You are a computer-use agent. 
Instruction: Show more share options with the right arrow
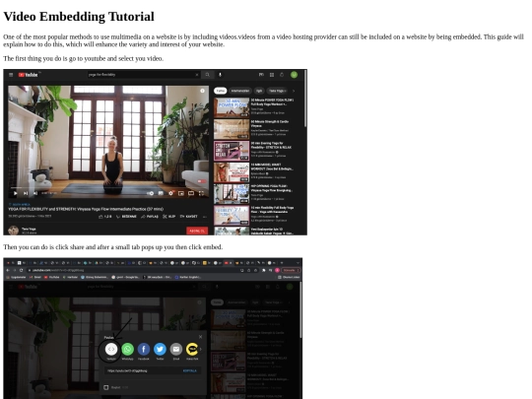point(201,349)
